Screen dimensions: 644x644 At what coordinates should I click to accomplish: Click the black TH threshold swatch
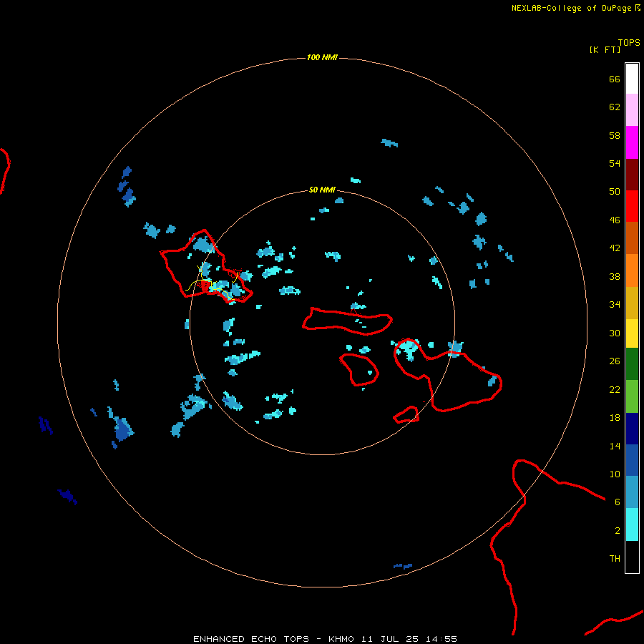[x=632, y=557]
